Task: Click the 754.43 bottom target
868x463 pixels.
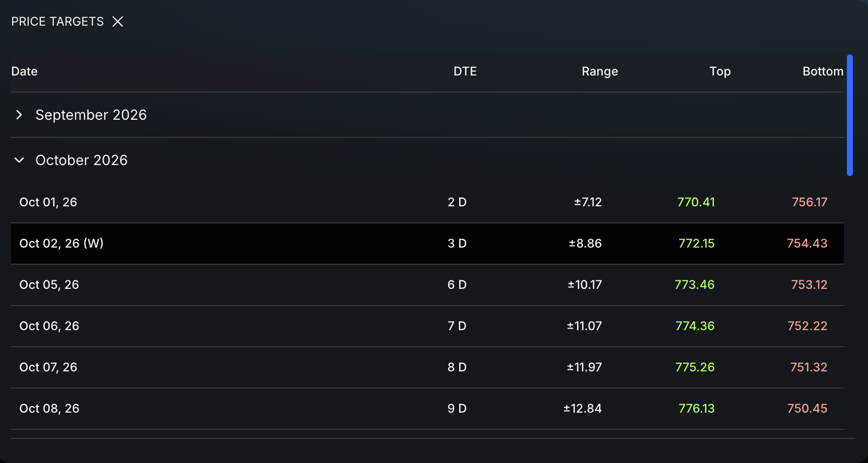Action: point(807,244)
